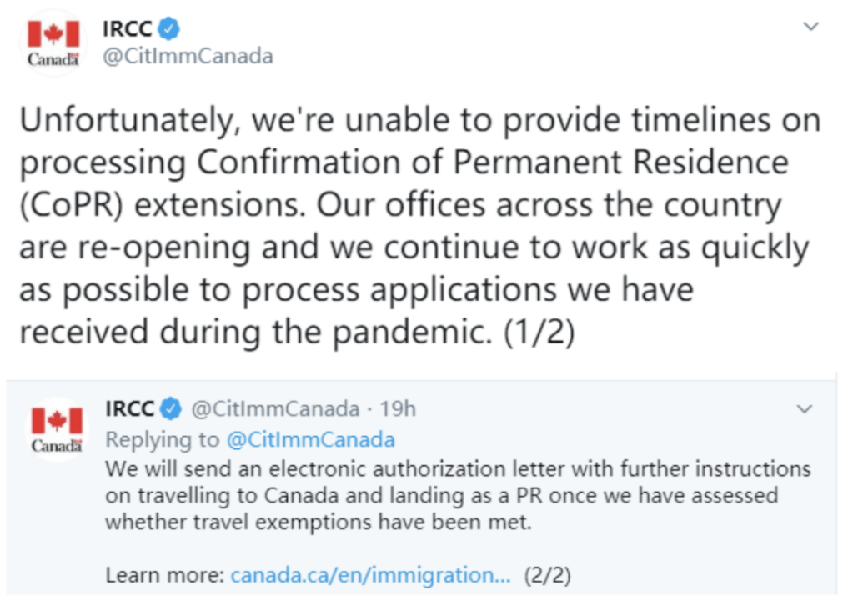This screenshot has width=853, height=616.
Task: Click the word "Unfortunately" starting the main tweet
Action: click(116, 120)
